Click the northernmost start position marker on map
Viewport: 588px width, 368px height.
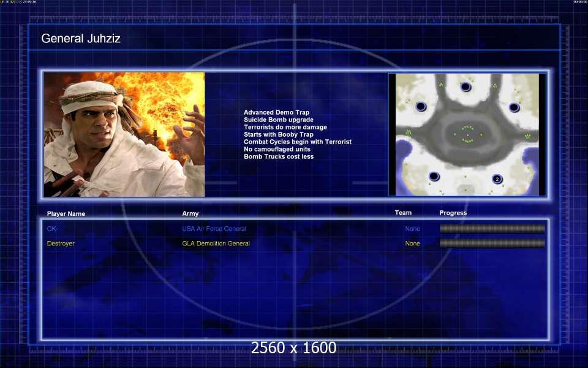pyautogui.click(x=466, y=86)
